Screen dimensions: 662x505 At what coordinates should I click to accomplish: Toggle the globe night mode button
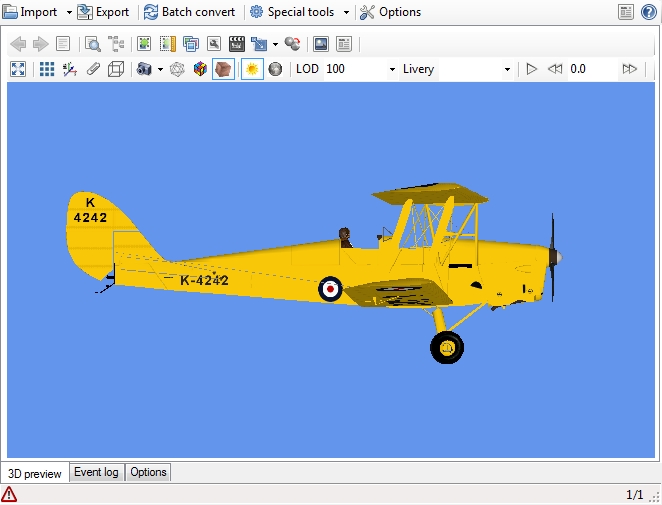click(x=275, y=69)
